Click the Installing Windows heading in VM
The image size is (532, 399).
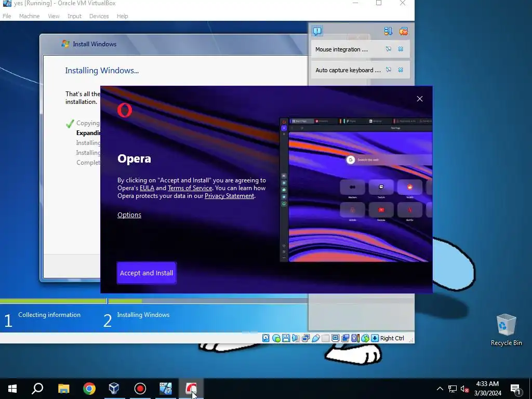coord(102,70)
